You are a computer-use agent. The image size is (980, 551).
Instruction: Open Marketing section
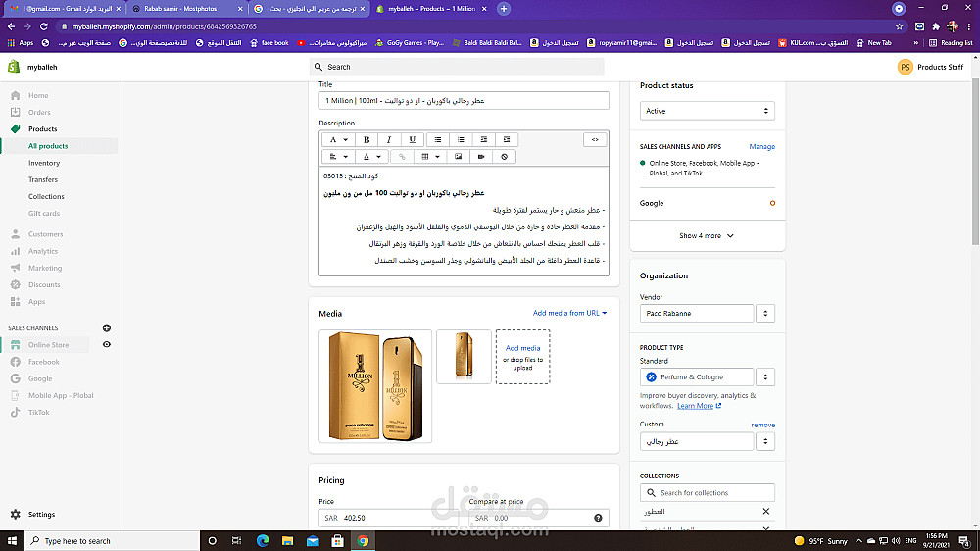44,269
